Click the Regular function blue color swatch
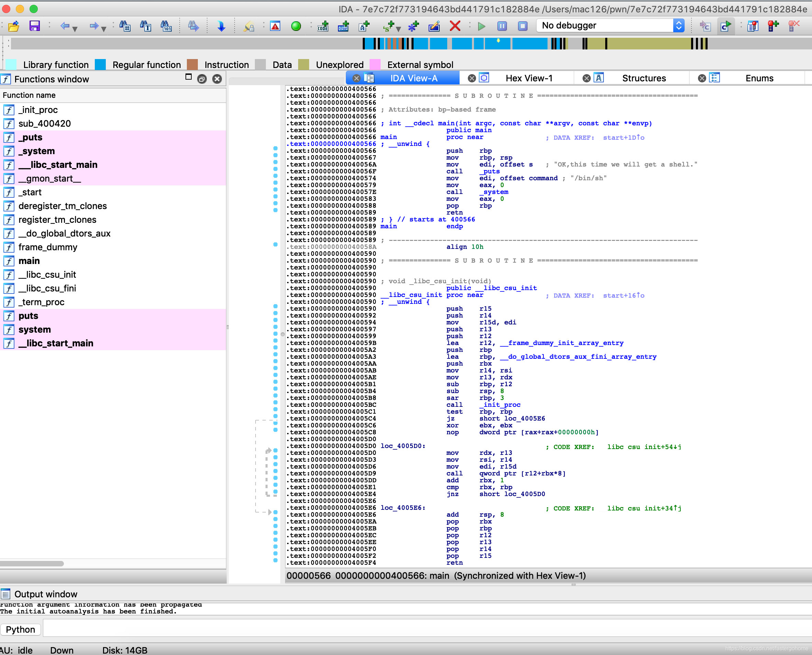Viewport: 812px width, 655px height. tap(100, 65)
